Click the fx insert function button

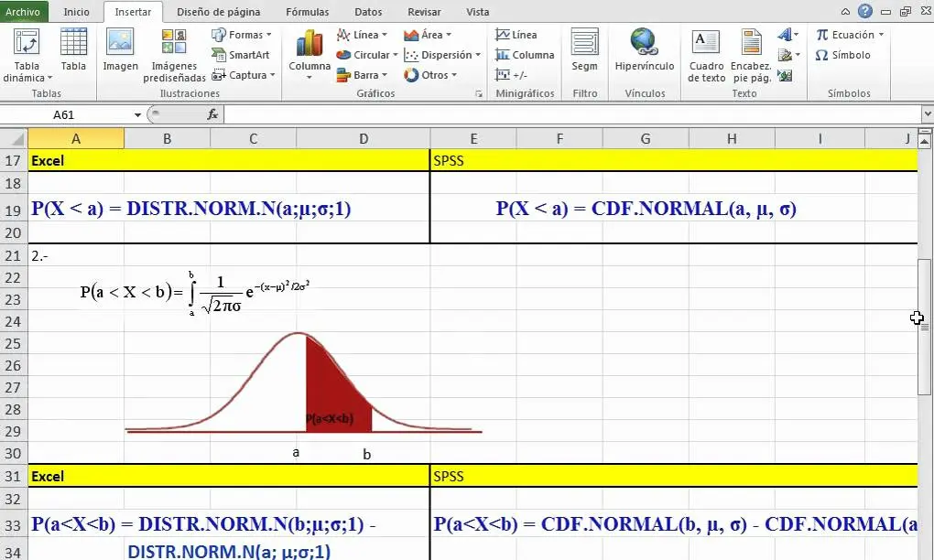coord(214,115)
